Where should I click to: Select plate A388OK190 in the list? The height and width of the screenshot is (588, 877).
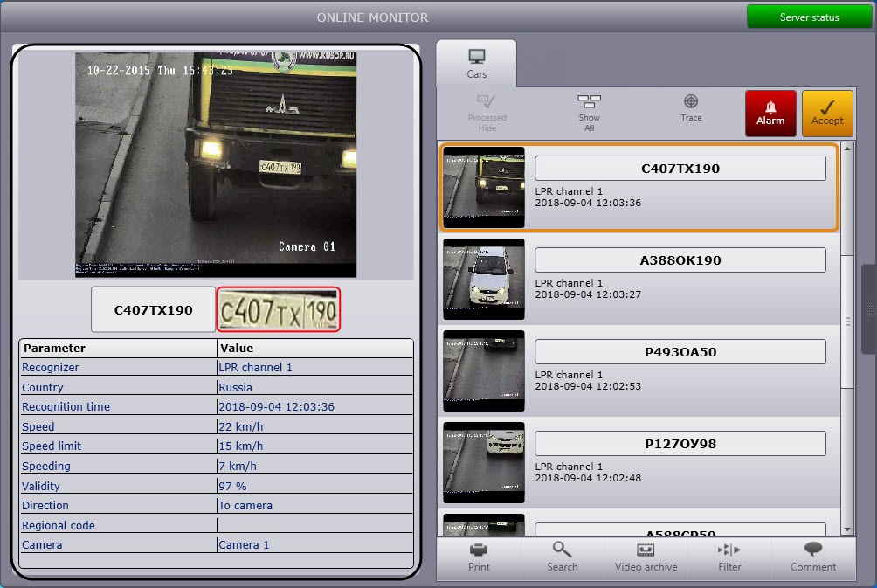coord(680,260)
